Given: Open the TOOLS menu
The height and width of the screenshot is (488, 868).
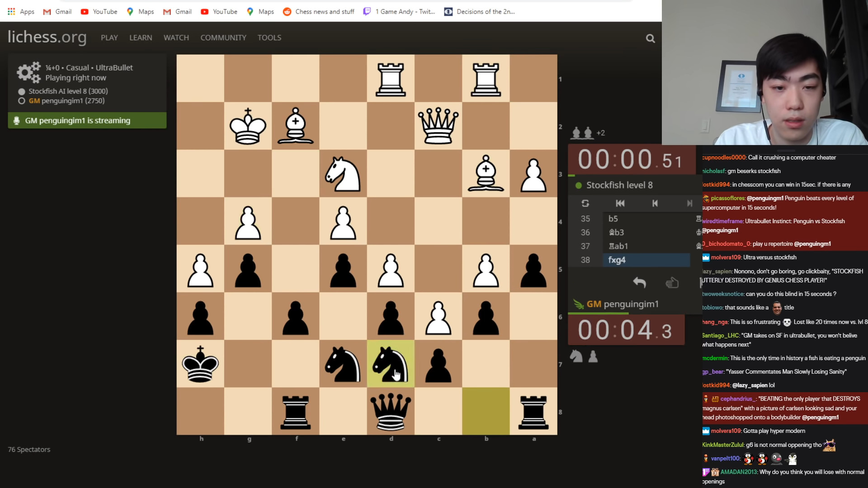Looking at the screenshot, I should pos(269,38).
